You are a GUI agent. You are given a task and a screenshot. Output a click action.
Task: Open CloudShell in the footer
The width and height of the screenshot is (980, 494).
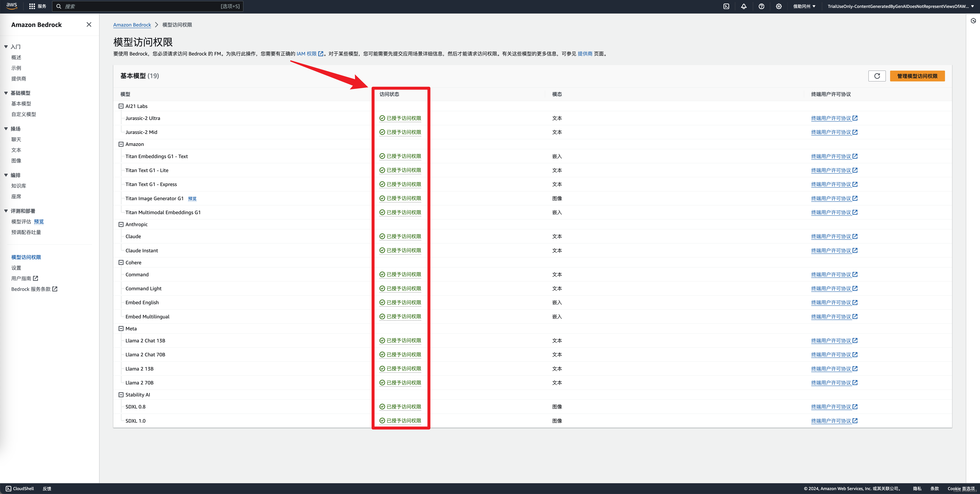(x=20, y=489)
